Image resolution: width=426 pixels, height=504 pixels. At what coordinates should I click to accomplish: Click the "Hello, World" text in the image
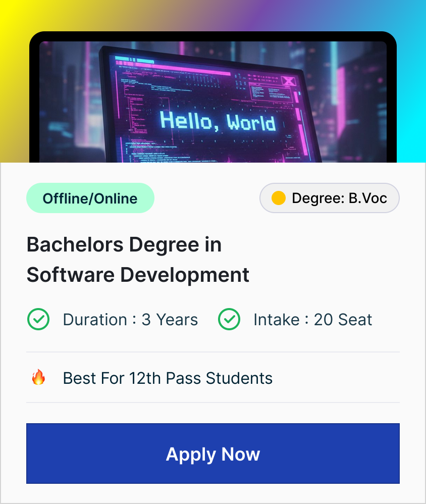click(218, 122)
